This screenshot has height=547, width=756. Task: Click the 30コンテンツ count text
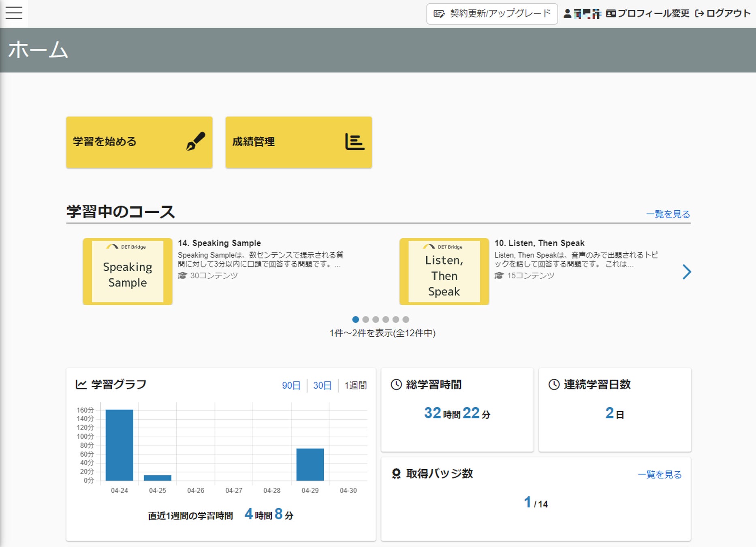pos(214,276)
